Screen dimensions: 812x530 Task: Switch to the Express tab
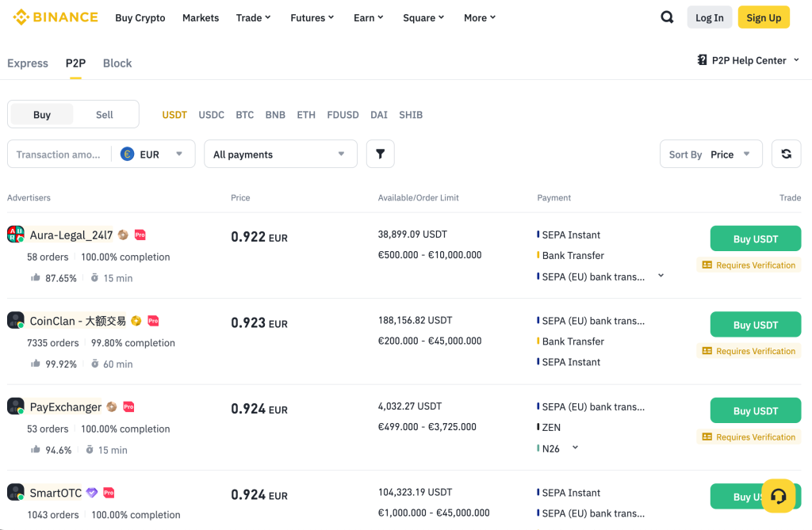(28, 63)
